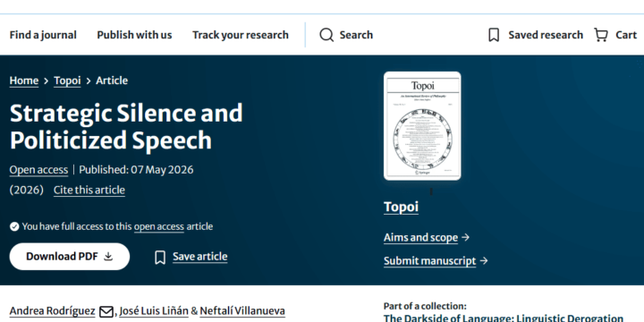Click the (2026) year text
Image resolution: width=644 pixels, height=322 pixels.
[x=26, y=191]
